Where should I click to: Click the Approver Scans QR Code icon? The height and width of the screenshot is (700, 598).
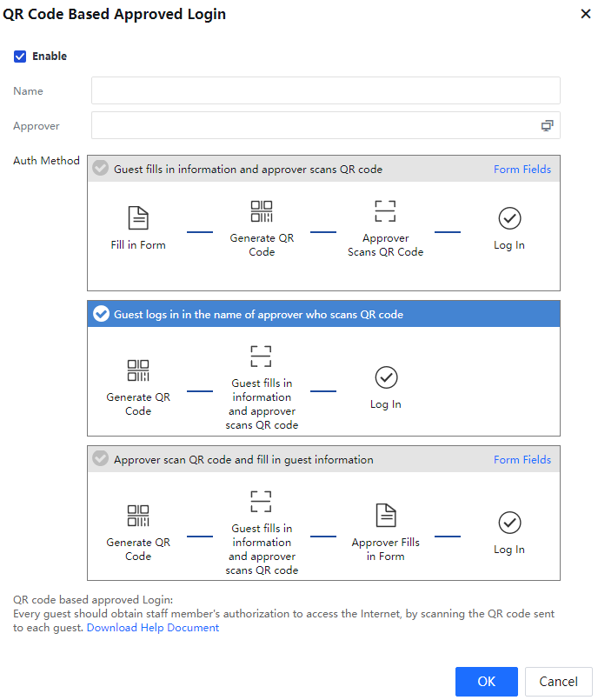[x=385, y=211]
